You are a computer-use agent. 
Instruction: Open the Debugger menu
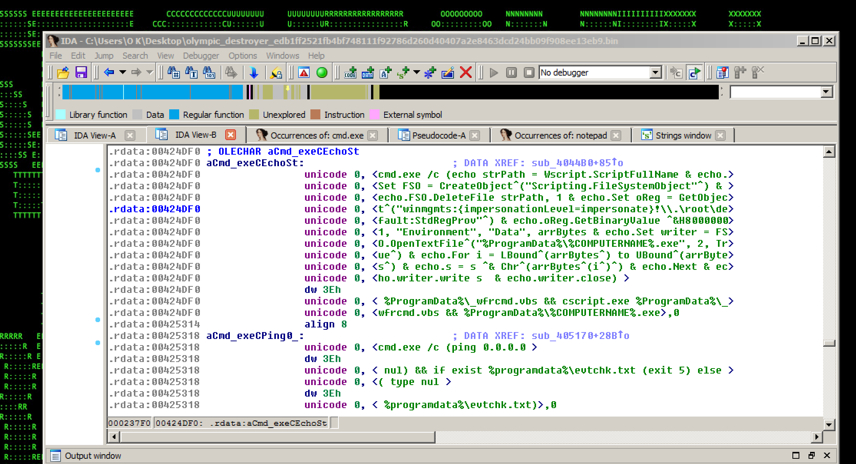(200, 56)
